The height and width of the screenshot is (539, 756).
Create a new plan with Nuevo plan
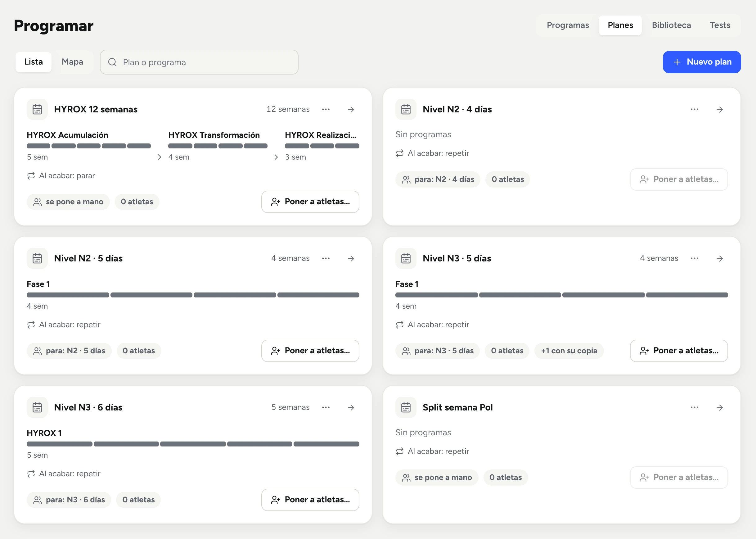coord(702,62)
